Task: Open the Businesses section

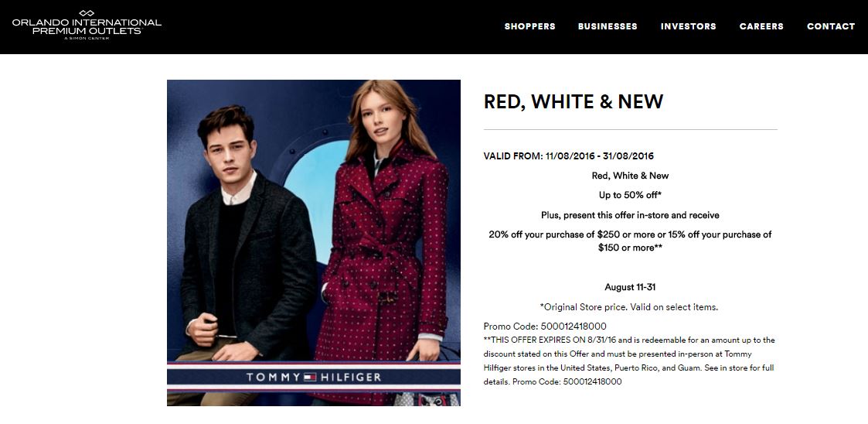Action: point(608,26)
